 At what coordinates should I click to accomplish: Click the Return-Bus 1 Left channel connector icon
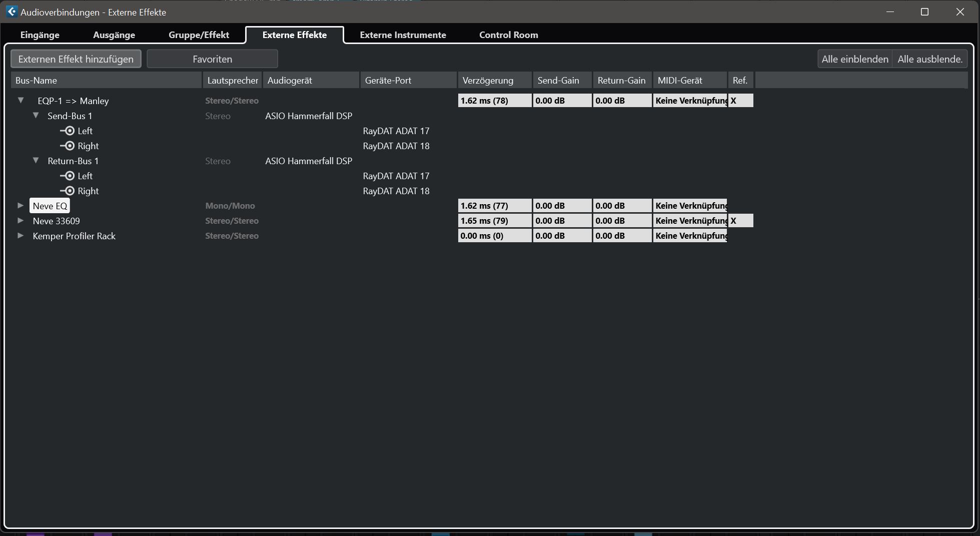[68, 176]
